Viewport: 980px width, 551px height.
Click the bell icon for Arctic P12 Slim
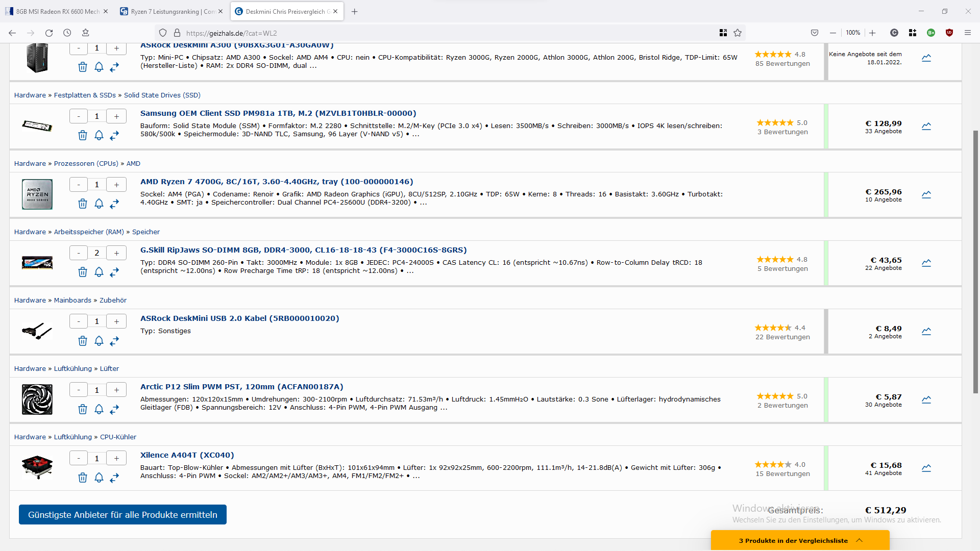(99, 409)
